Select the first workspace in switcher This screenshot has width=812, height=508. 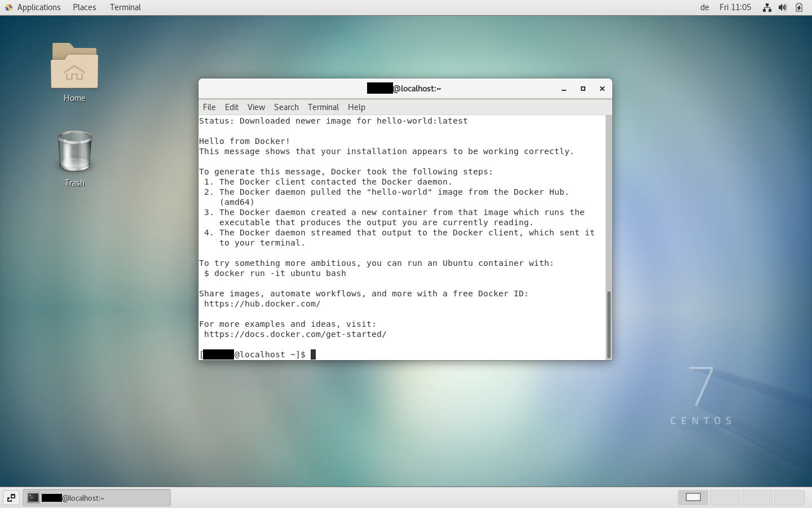[693, 497]
